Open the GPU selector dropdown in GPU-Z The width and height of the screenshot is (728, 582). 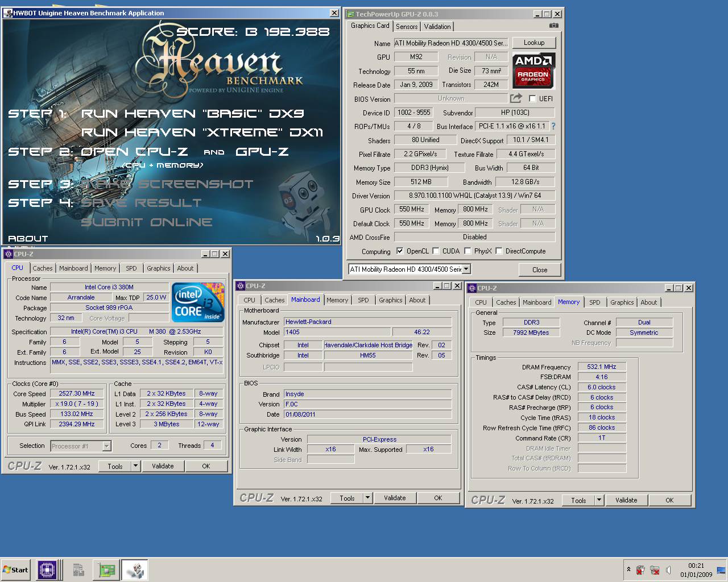pyautogui.click(x=466, y=269)
